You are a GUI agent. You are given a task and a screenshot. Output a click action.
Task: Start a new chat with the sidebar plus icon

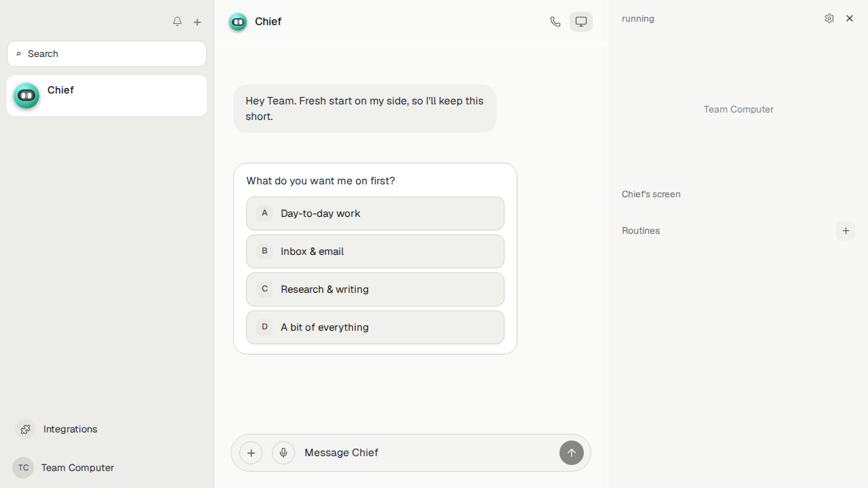coord(197,22)
